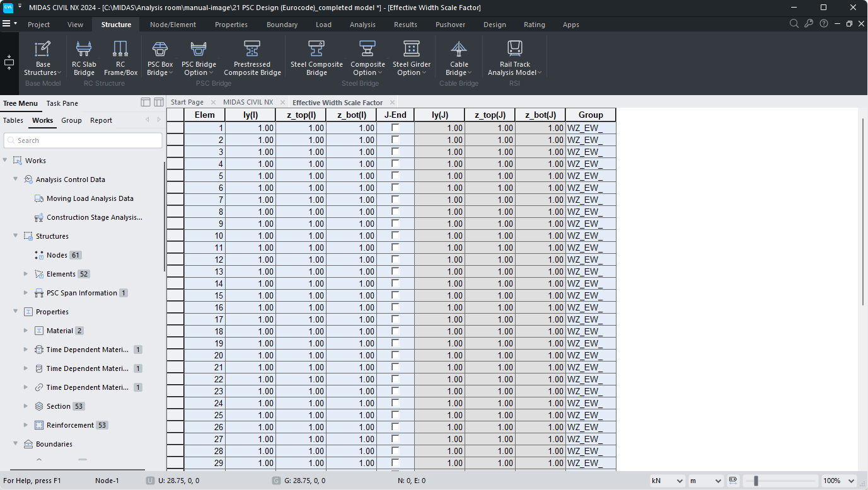Switch to the Node/Element ribbon tab

[x=173, y=25]
